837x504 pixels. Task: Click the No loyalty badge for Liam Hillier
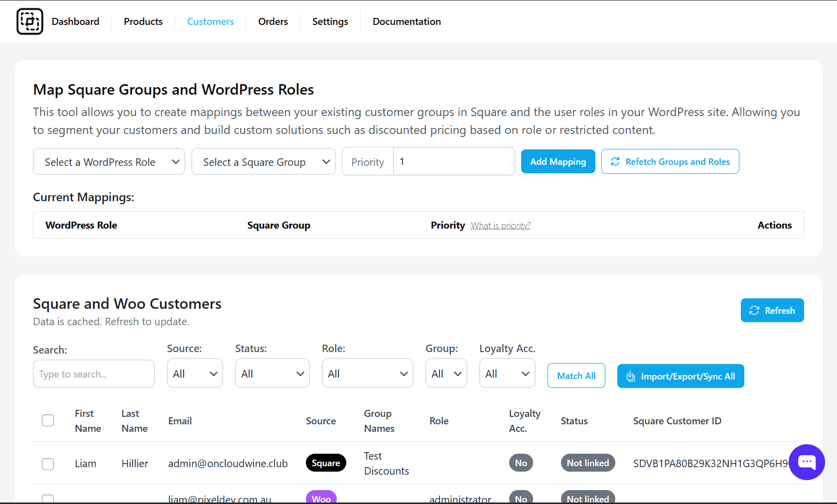(x=521, y=463)
